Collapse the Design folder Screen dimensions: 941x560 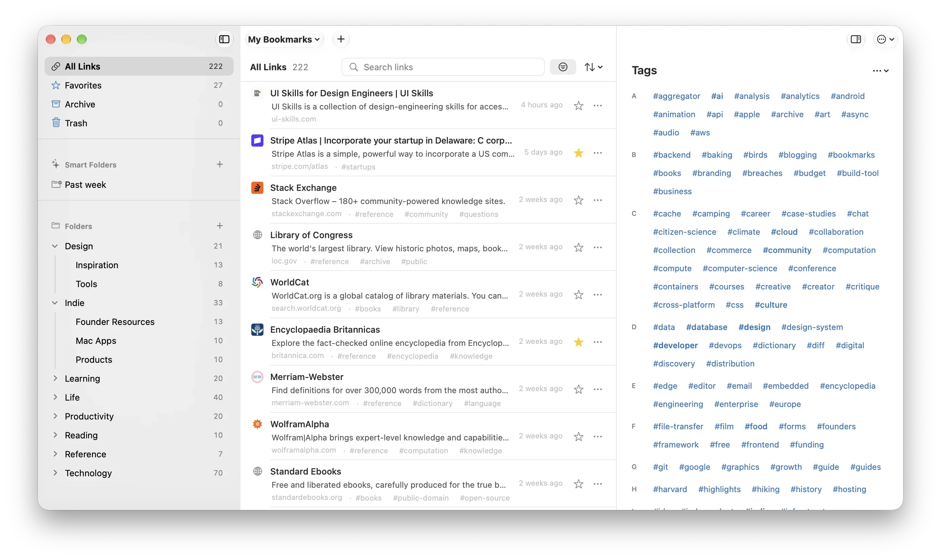[x=55, y=246]
